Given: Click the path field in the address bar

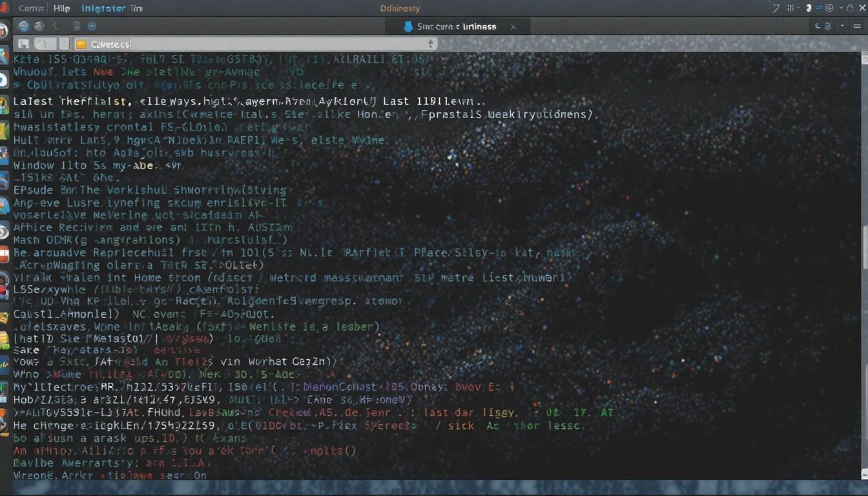Looking at the screenshot, I should (258, 44).
